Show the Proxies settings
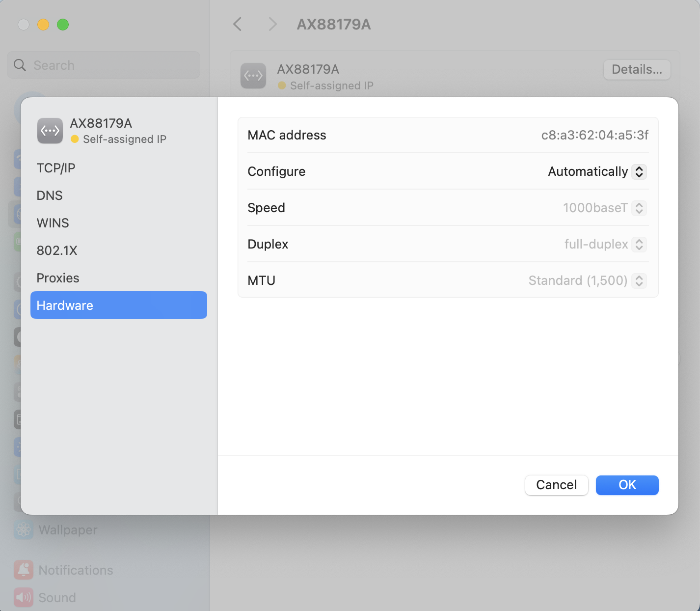The height and width of the screenshot is (611, 700). tap(58, 278)
